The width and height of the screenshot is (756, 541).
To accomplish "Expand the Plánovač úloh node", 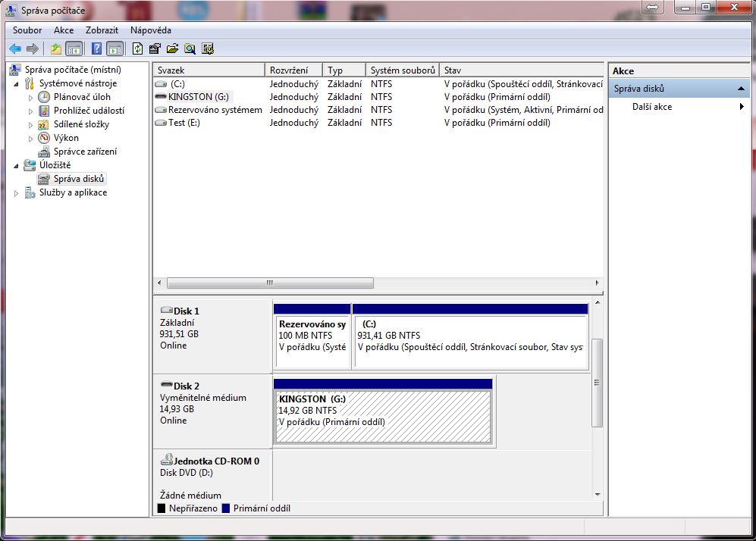I will (x=30, y=97).
